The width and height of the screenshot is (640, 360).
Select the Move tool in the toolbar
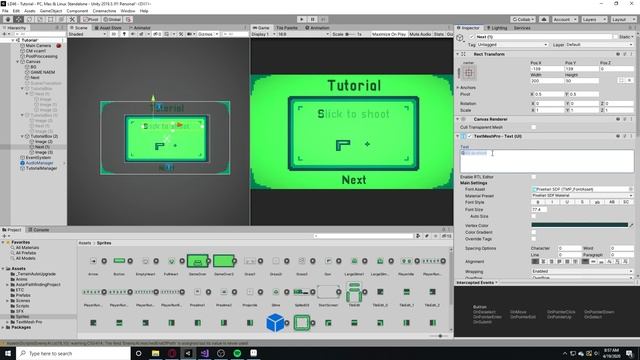click(x=19, y=19)
